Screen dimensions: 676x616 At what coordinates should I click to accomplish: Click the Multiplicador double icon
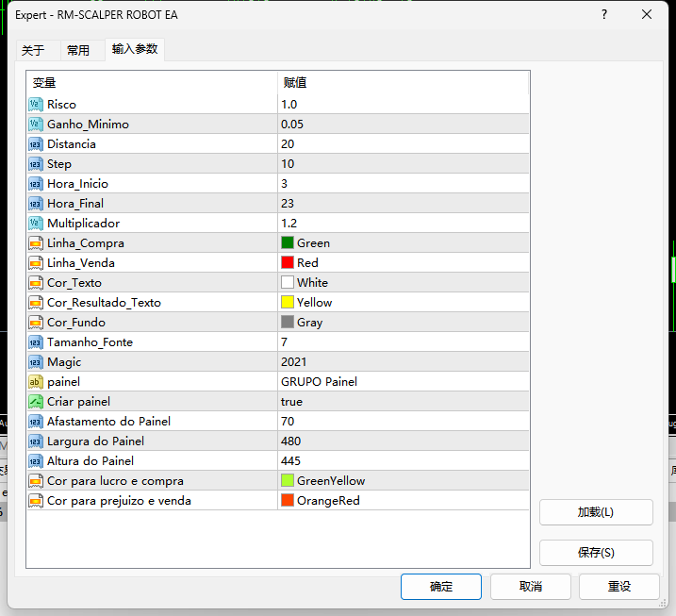[x=36, y=224]
